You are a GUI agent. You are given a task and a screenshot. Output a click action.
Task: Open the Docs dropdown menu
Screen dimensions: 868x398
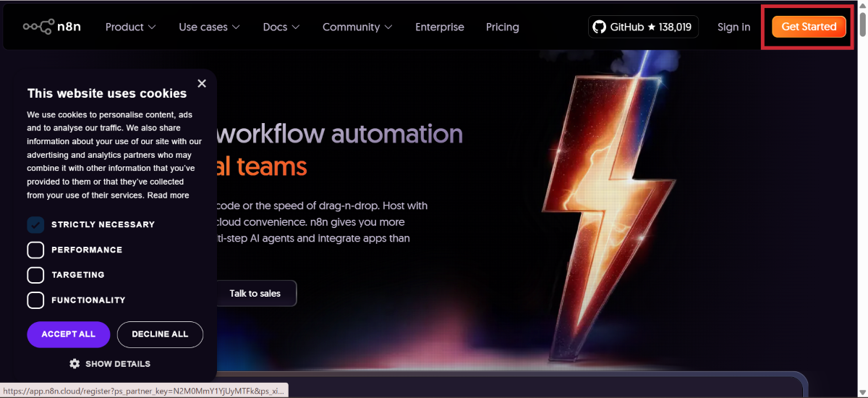point(281,27)
